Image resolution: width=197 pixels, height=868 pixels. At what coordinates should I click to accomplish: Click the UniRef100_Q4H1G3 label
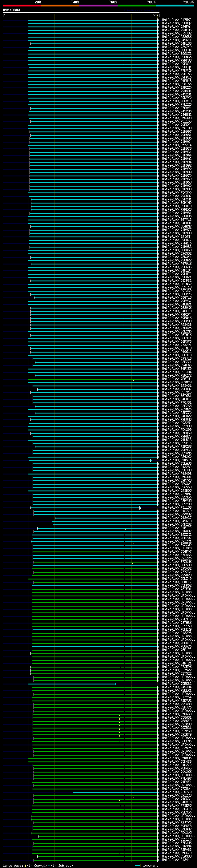176,43
